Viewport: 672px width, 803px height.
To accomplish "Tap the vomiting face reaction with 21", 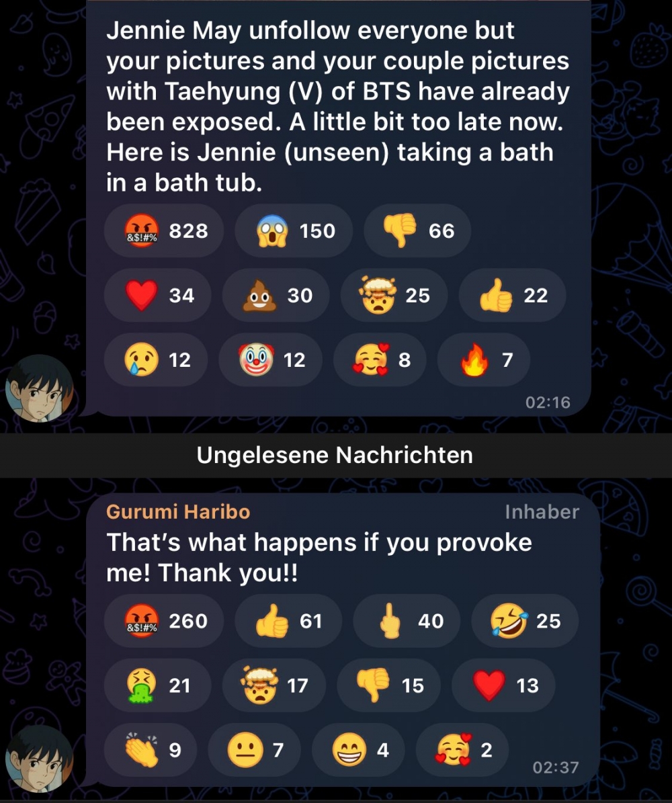I will [x=158, y=685].
